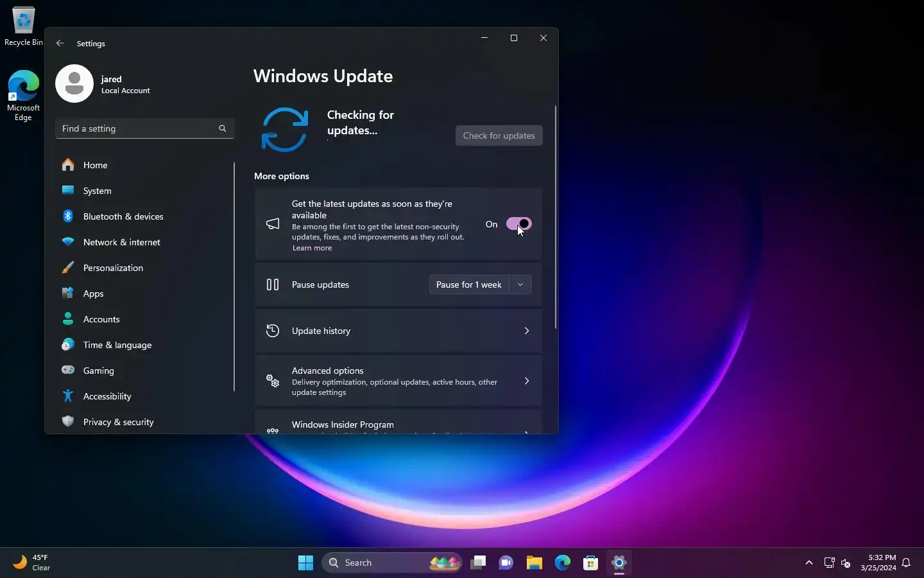
Task: Click the Apps icon in sidebar
Action: pos(68,293)
